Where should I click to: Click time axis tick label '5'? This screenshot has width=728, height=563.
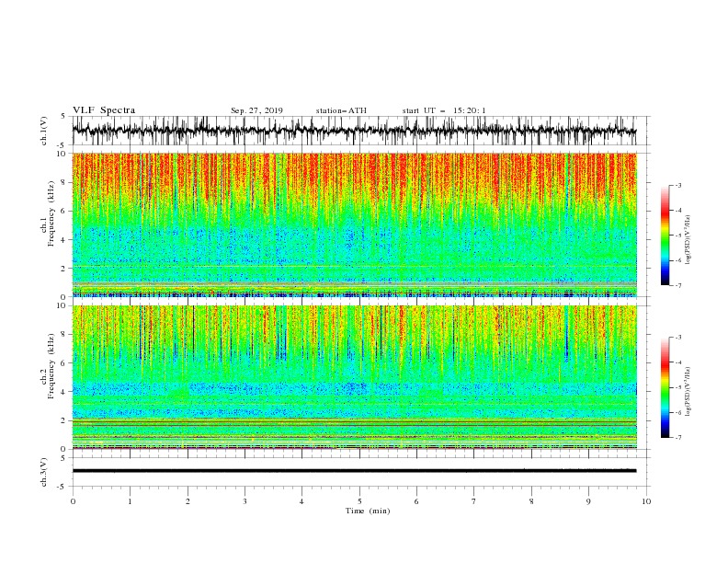[x=359, y=501]
